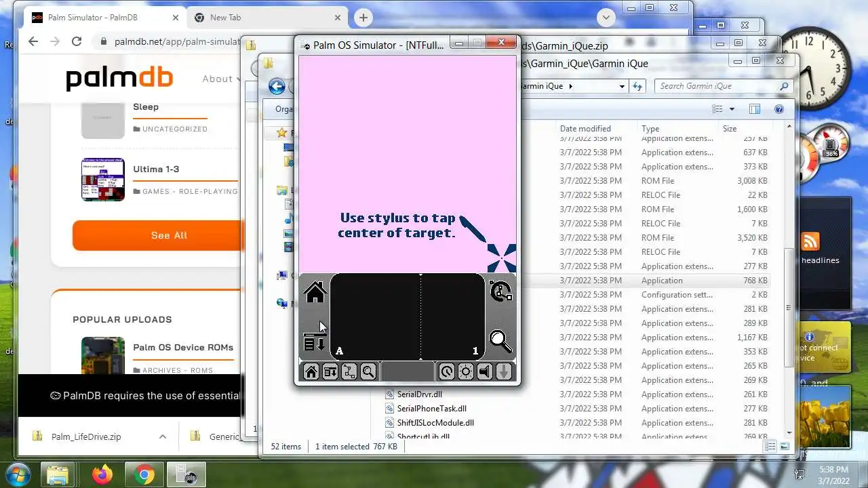The image size is (868, 488).
Task: Tap the large Find magnifier silkscreen icon
Action: (500, 341)
